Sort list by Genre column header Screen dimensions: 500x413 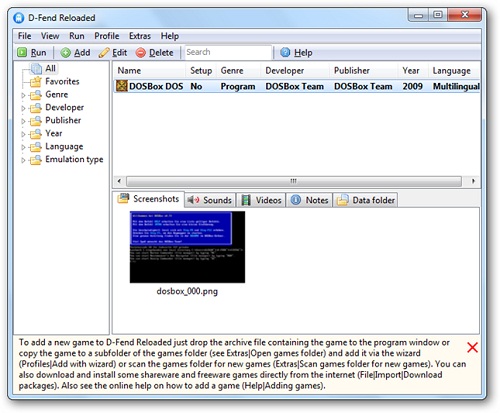[239, 71]
